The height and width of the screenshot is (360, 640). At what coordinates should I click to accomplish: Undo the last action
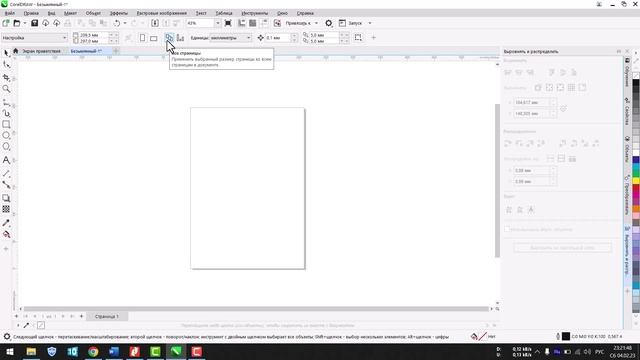click(x=117, y=23)
